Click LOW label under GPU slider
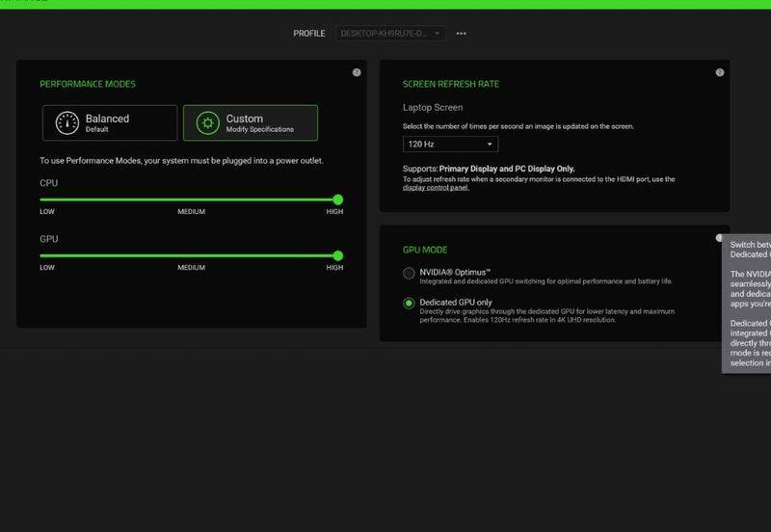The width and height of the screenshot is (771, 532). (47, 268)
